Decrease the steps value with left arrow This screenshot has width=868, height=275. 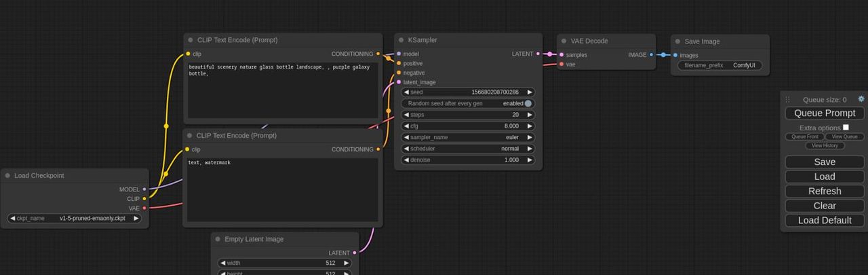406,115
